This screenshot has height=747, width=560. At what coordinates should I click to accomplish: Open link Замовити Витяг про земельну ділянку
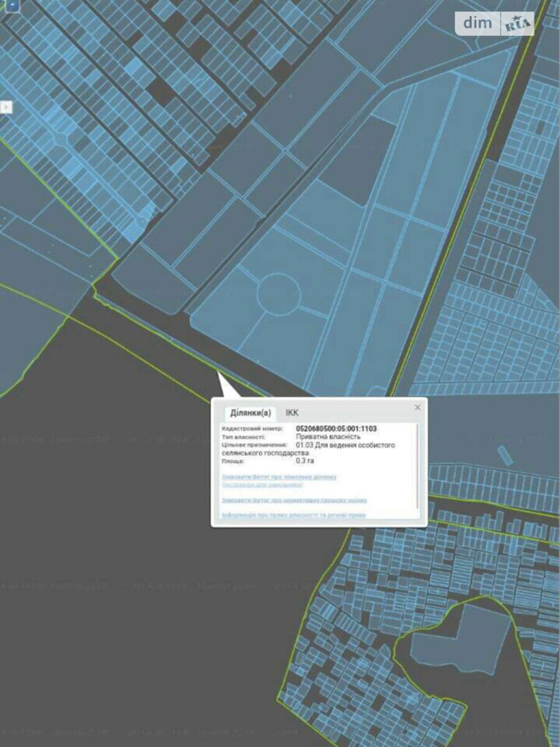[x=279, y=477]
